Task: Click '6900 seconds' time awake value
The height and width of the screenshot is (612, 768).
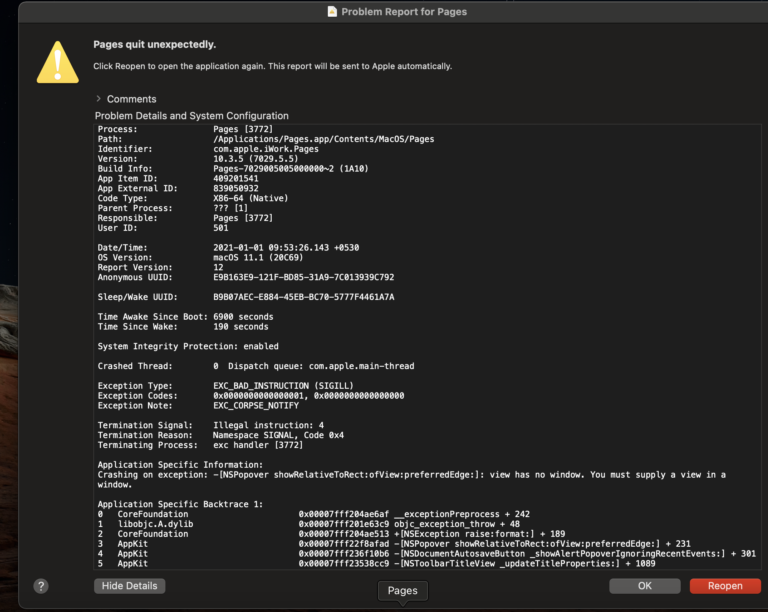Action: (x=243, y=317)
